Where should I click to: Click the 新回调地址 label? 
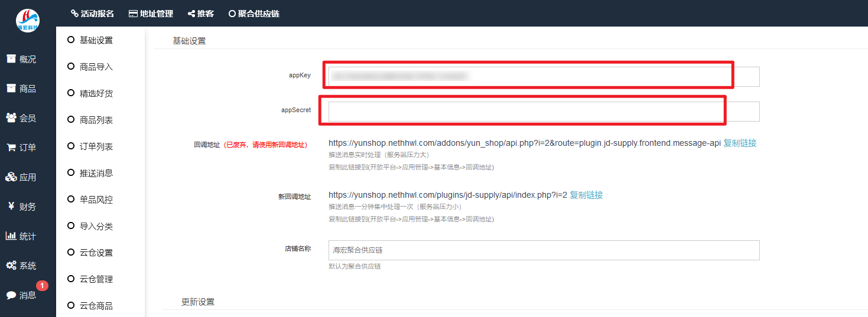point(294,197)
